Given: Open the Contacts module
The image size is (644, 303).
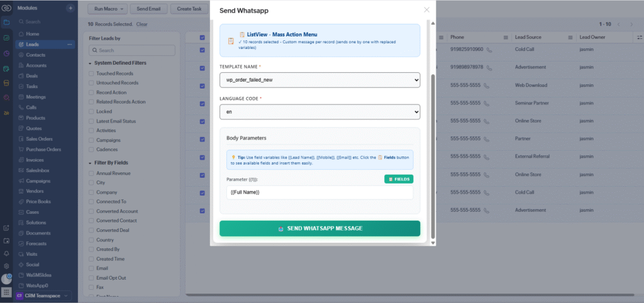Looking at the screenshot, I should click(x=35, y=55).
